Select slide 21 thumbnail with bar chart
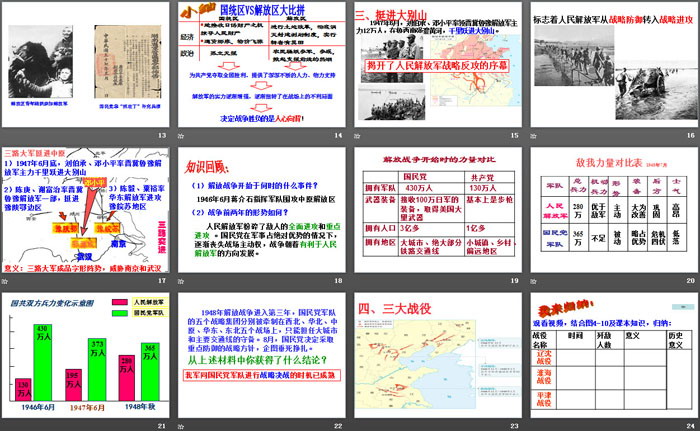This screenshot has width=700, height=431. click(x=85, y=356)
